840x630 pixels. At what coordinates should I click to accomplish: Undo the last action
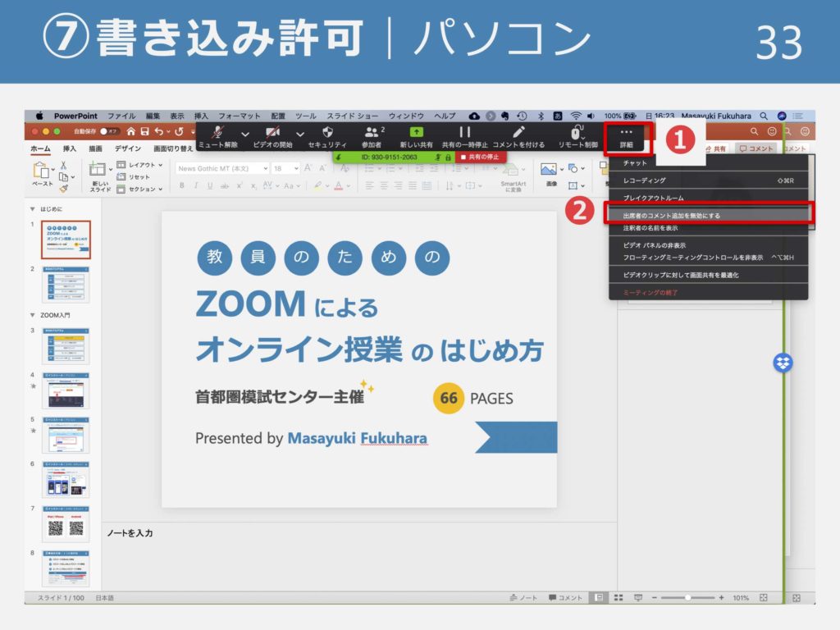158,131
